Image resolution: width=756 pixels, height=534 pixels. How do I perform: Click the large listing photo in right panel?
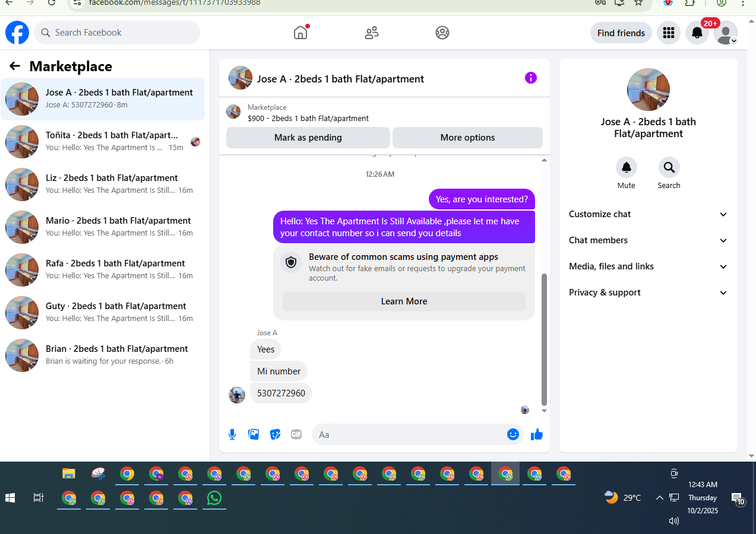pyautogui.click(x=649, y=90)
